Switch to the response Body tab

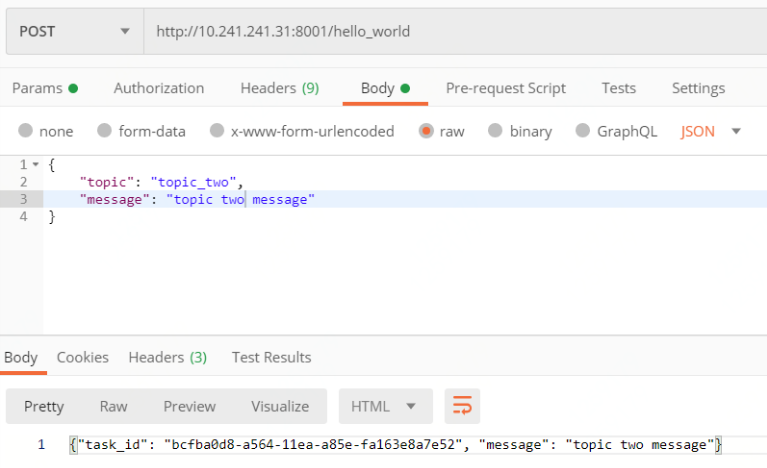pyautogui.click(x=21, y=357)
